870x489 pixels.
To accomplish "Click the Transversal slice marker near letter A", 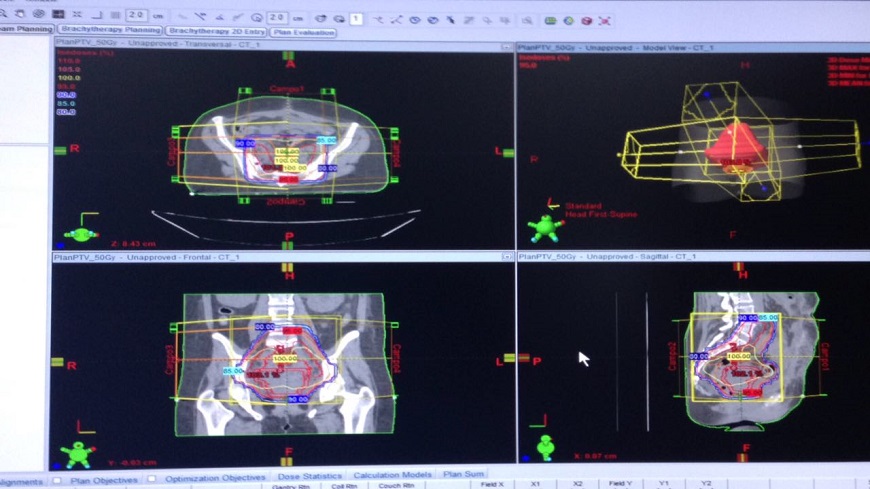I will [x=288, y=55].
